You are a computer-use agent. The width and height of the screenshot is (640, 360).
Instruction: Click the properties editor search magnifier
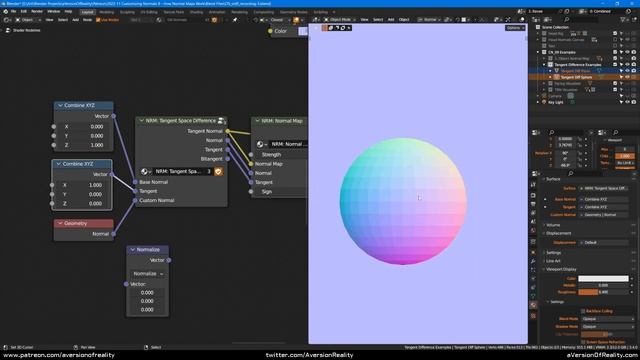(570, 173)
